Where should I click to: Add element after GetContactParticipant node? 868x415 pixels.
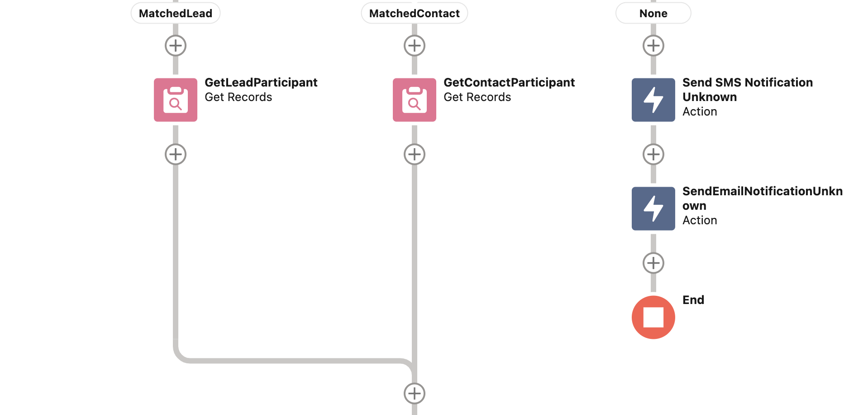coord(414,154)
